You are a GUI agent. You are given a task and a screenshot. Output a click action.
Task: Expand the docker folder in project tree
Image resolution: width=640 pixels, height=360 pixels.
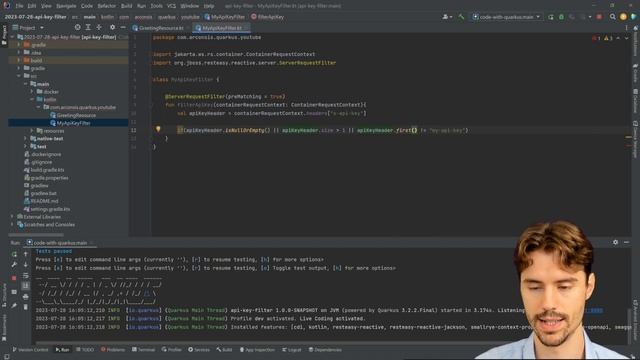coord(32,91)
